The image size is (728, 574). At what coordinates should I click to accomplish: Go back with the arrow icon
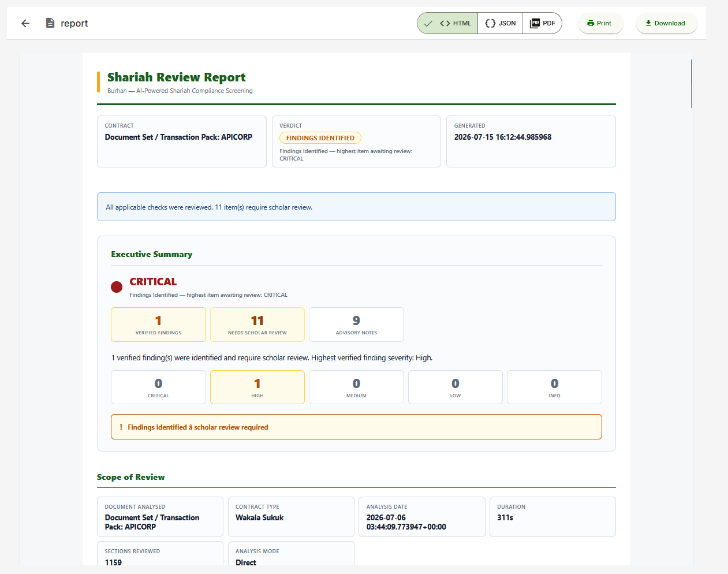click(x=25, y=23)
